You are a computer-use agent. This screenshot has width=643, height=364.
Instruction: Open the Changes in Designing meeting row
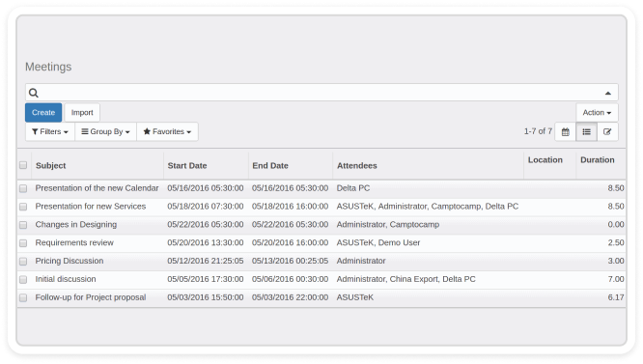(x=321, y=225)
